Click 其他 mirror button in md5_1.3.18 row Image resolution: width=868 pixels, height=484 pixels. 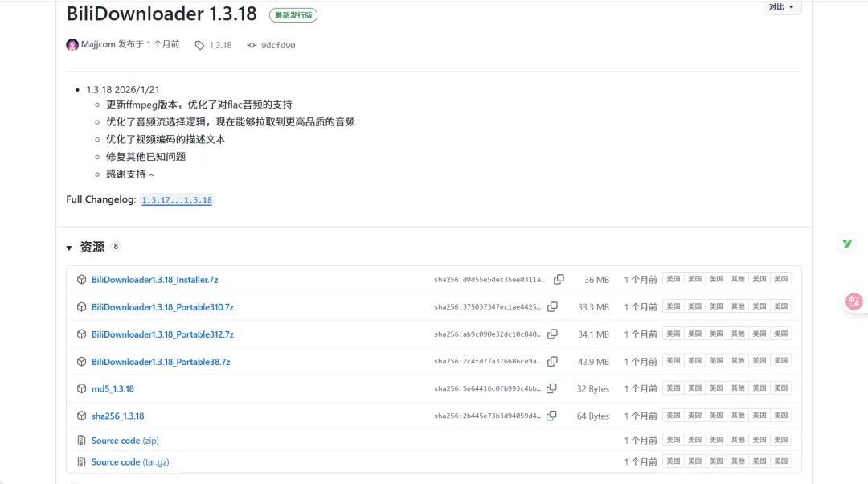738,388
